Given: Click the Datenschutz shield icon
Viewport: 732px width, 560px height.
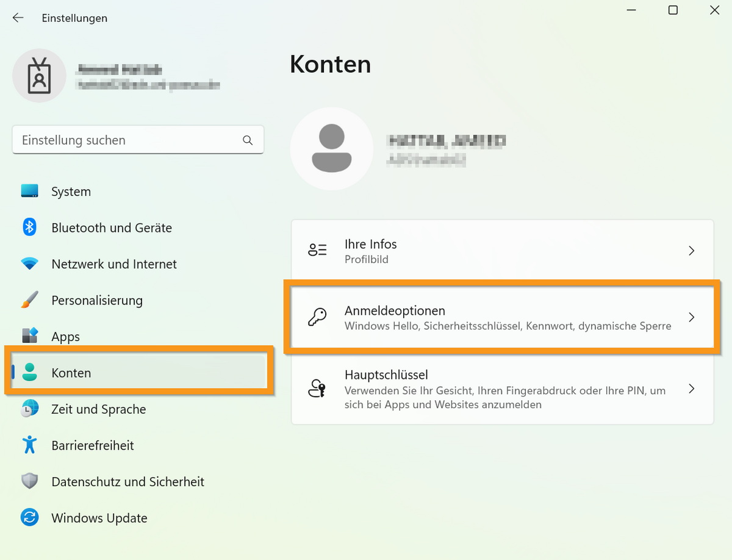Looking at the screenshot, I should (x=29, y=481).
